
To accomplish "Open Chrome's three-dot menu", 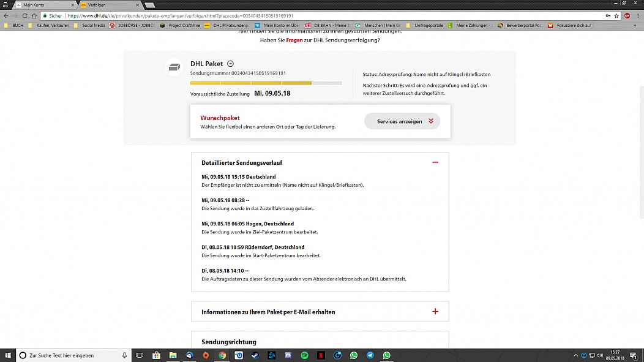I will click(x=638, y=15).
